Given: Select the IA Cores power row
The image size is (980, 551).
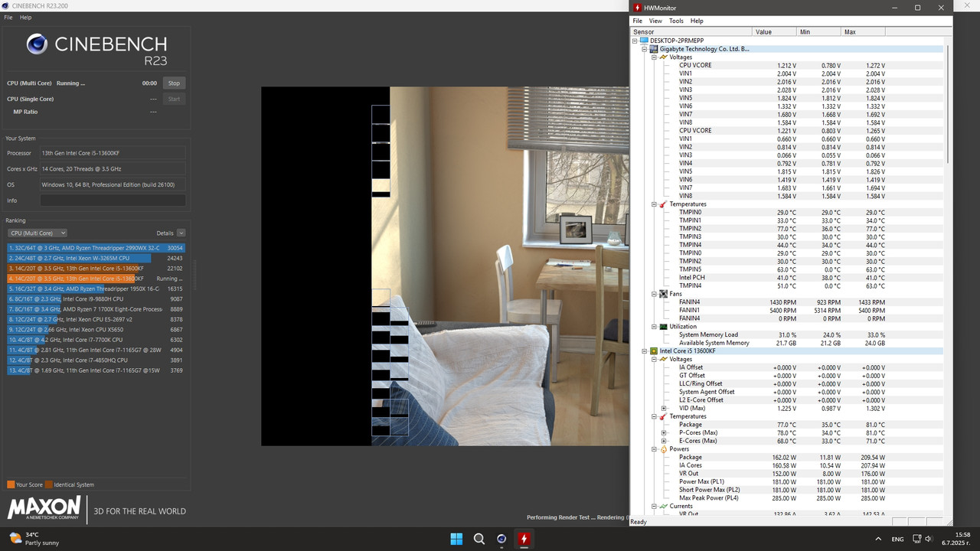Looking at the screenshot, I should [787, 465].
